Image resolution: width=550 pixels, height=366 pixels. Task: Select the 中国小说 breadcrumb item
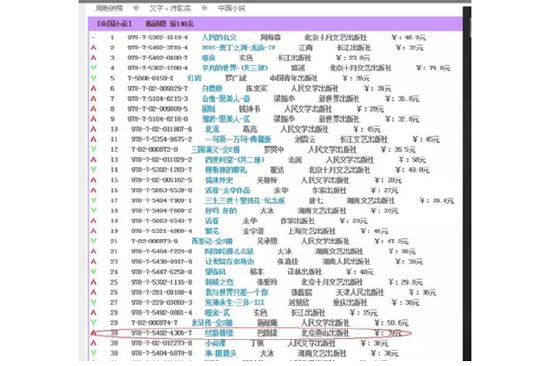[x=232, y=8]
